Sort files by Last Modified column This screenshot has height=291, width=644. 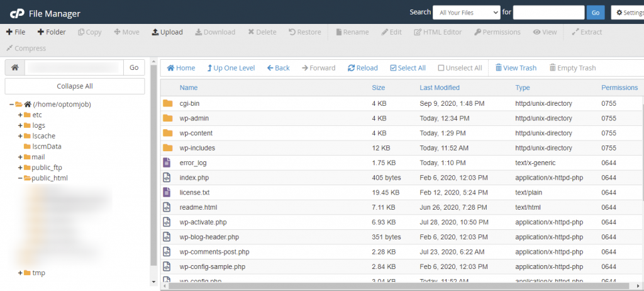click(439, 88)
